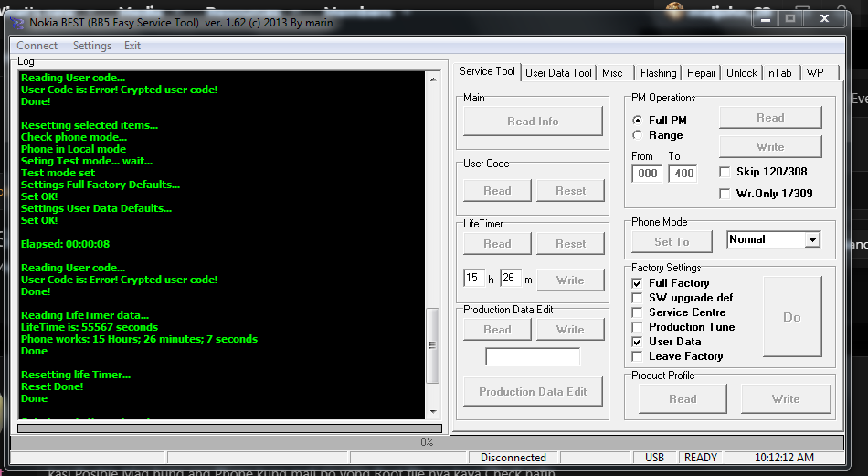Switch to the nTab tab
Image resolution: width=868 pixels, height=476 pixels.
click(780, 72)
